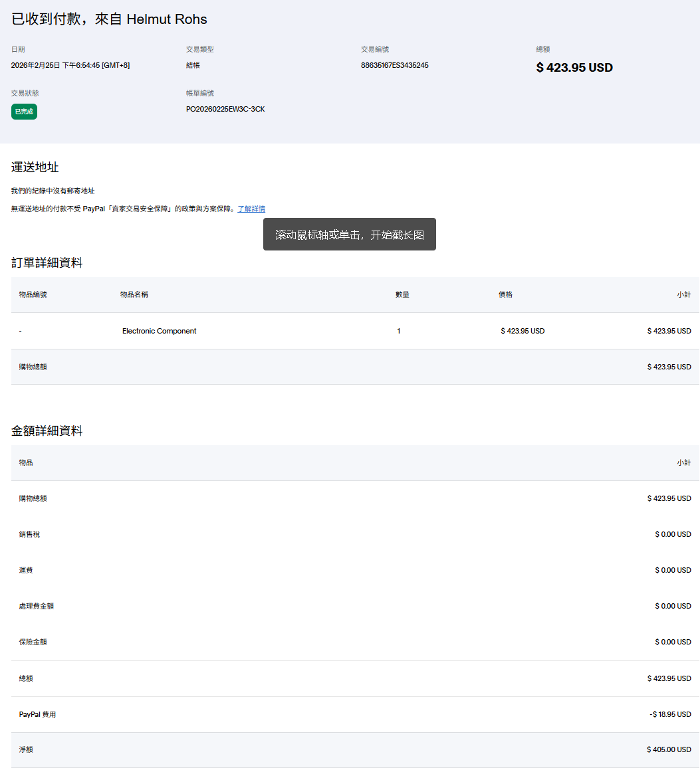Viewport: 700px width, 782px height.
Task: Select the Electronic Component item name
Action: 159,331
